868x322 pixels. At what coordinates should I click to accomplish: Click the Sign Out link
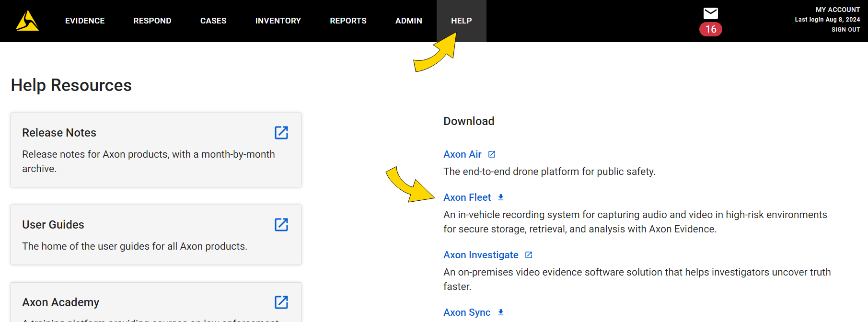(845, 30)
